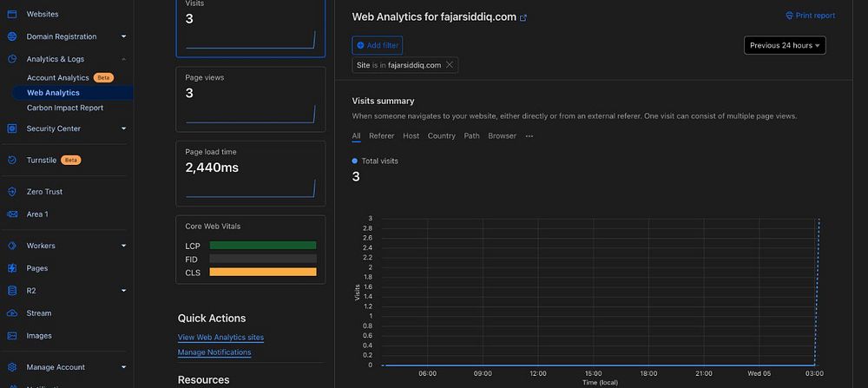Open Manage Notifications link

pyautogui.click(x=214, y=352)
